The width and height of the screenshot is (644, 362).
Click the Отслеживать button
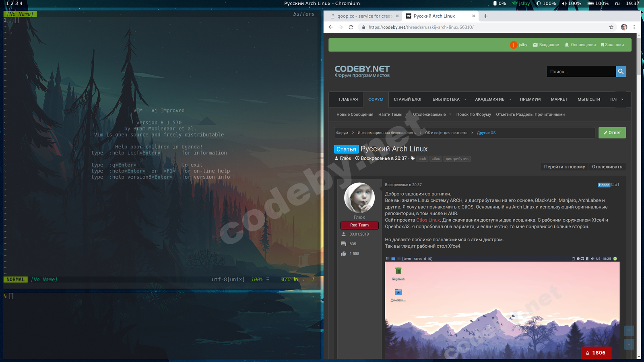click(x=607, y=167)
